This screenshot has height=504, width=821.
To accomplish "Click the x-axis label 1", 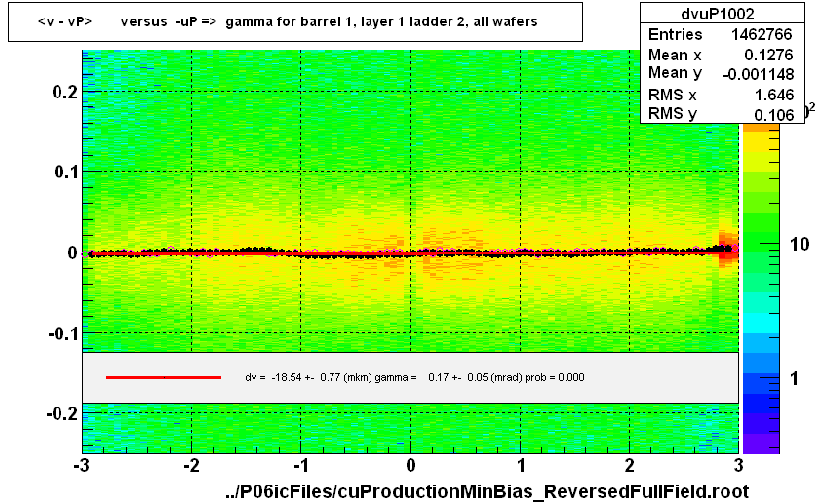I will pos(521,465).
